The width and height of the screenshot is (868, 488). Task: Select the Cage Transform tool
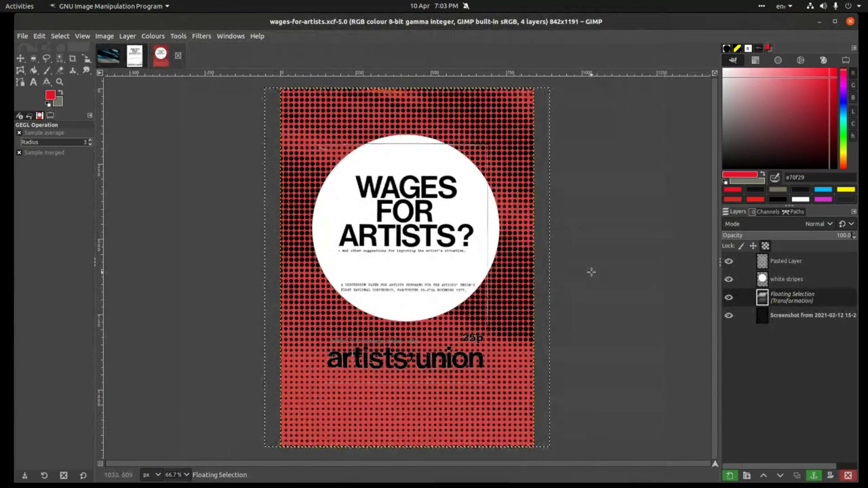[x=20, y=70]
